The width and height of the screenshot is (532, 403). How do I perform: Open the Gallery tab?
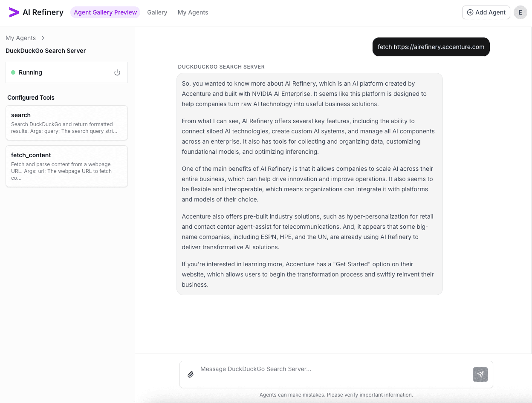point(157,12)
